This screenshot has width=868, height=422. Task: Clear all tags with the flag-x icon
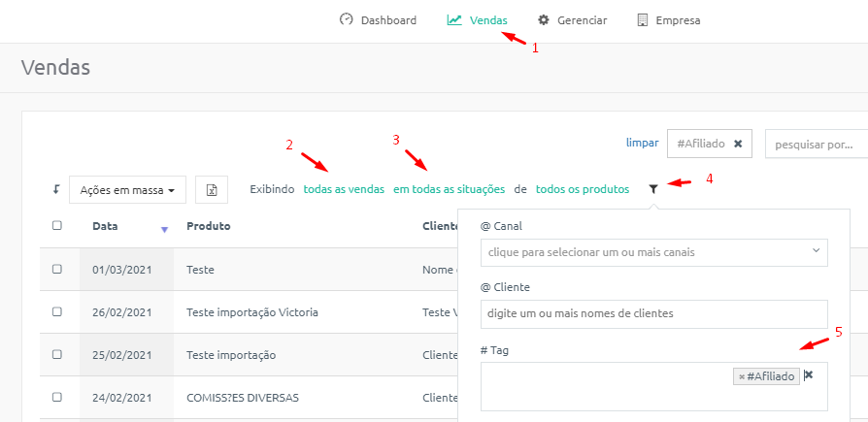coord(808,375)
